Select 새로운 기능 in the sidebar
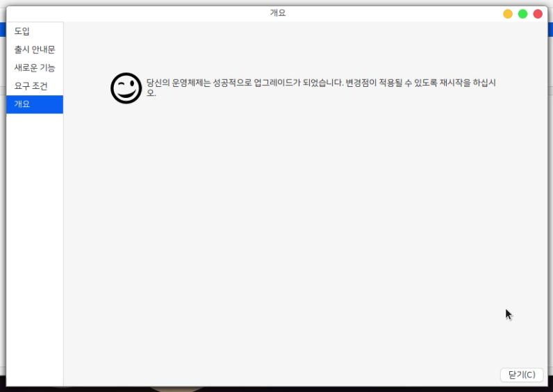Screen dimensions: 553x392 pyautogui.click(x=34, y=67)
